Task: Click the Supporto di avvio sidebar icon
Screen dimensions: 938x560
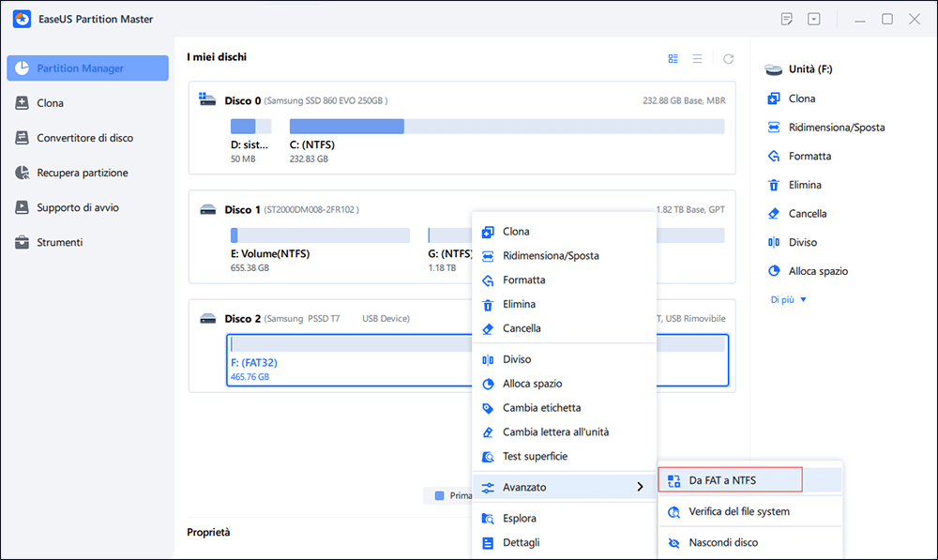Action: click(x=23, y=207)
